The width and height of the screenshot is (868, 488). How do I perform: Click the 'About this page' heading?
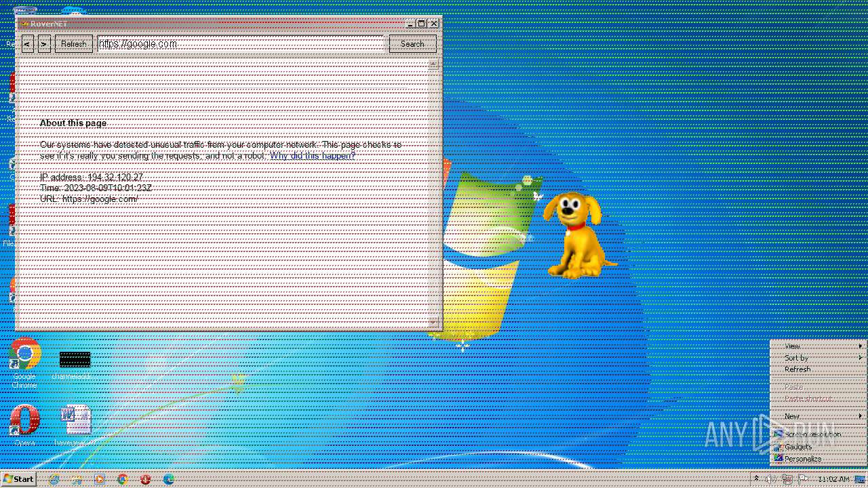(73, 123)
